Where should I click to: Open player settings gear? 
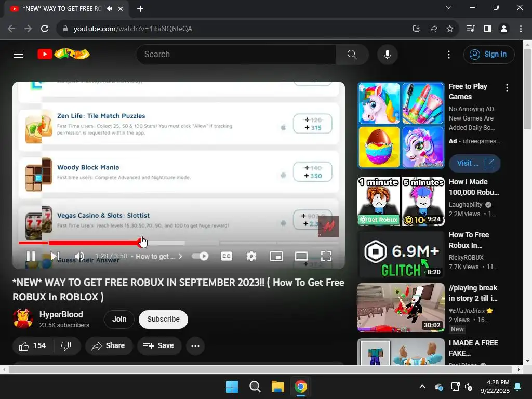click(x=251, y=256)
